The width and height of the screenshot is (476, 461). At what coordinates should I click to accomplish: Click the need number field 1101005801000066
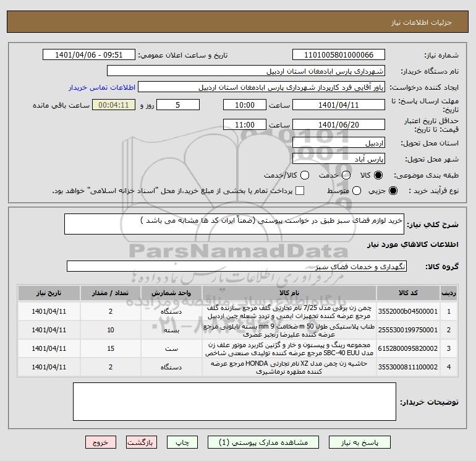[x=339, y=54]
